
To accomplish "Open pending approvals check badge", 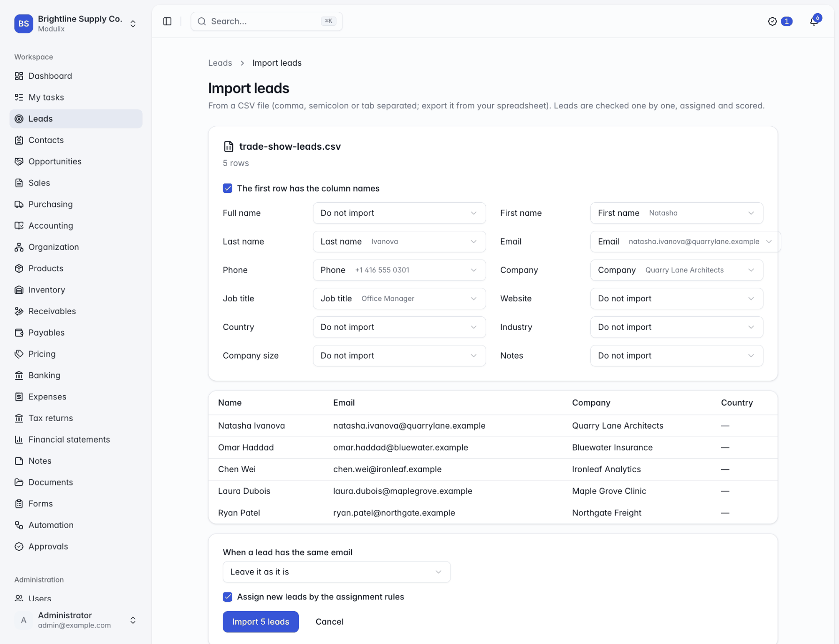I will click(780, 21).
